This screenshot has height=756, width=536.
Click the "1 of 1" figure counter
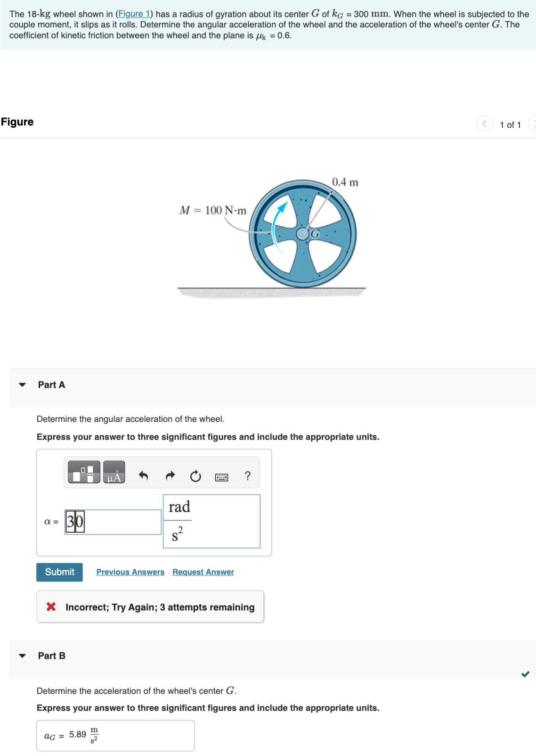click(x=510, y=125)
